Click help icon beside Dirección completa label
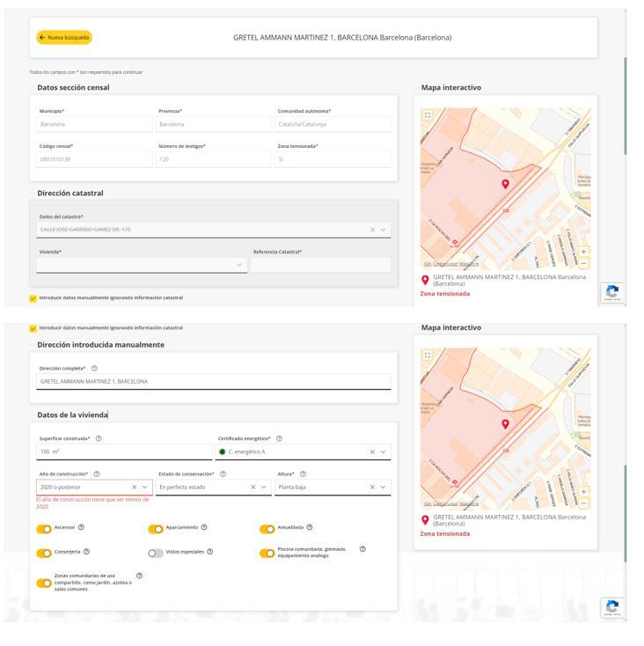The width and height of the screenshot is (644, 646). (x=94, y=368)
